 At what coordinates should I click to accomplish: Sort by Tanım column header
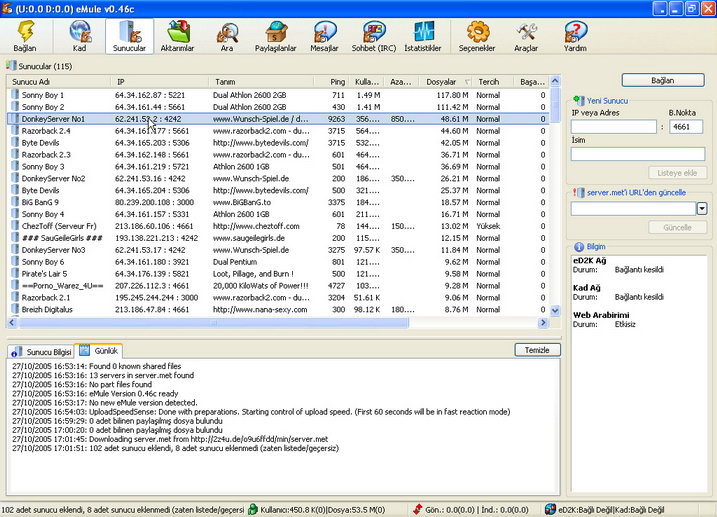262,82
